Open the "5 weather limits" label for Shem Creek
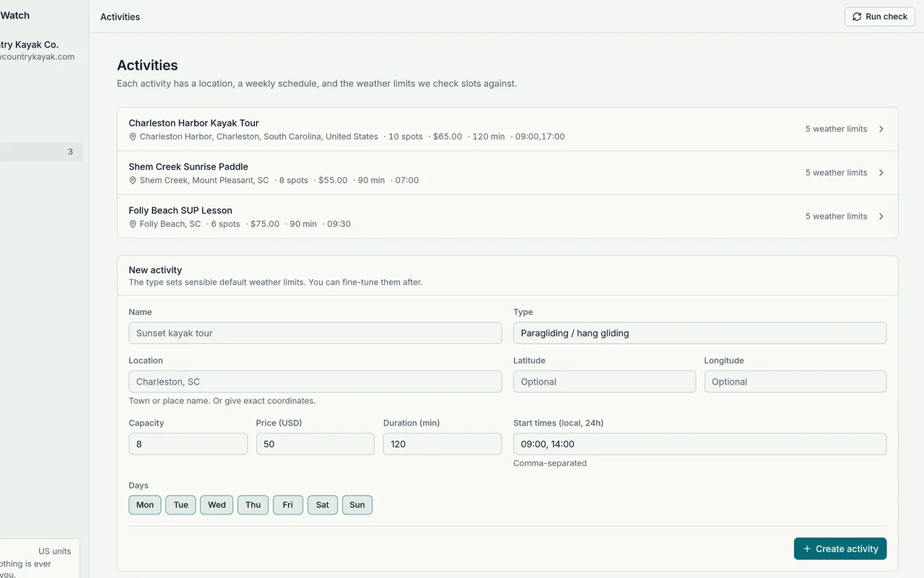924x578 pixels. coord(836,173)
